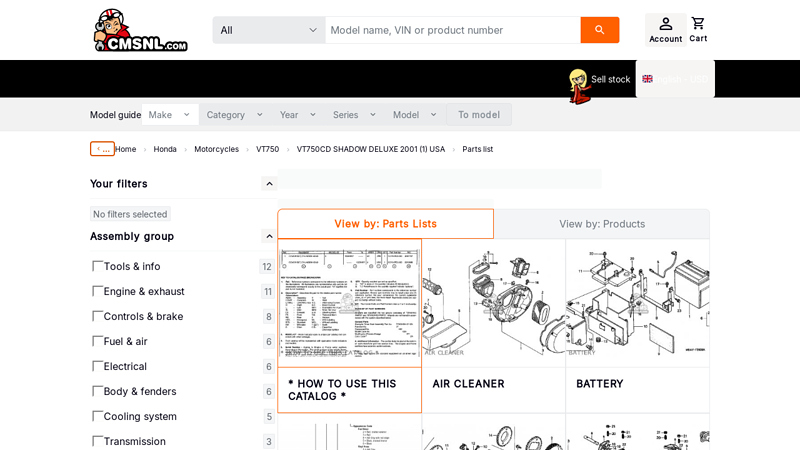Click the orange search magnifier button
The image size is (800, 450).
(x=599, y=30)
